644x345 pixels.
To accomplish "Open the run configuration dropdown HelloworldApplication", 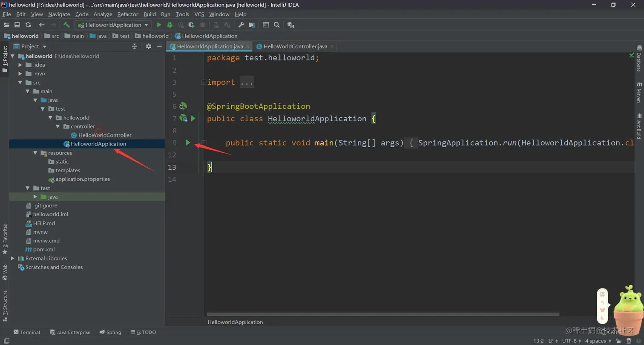I will [x=113, y=25].
